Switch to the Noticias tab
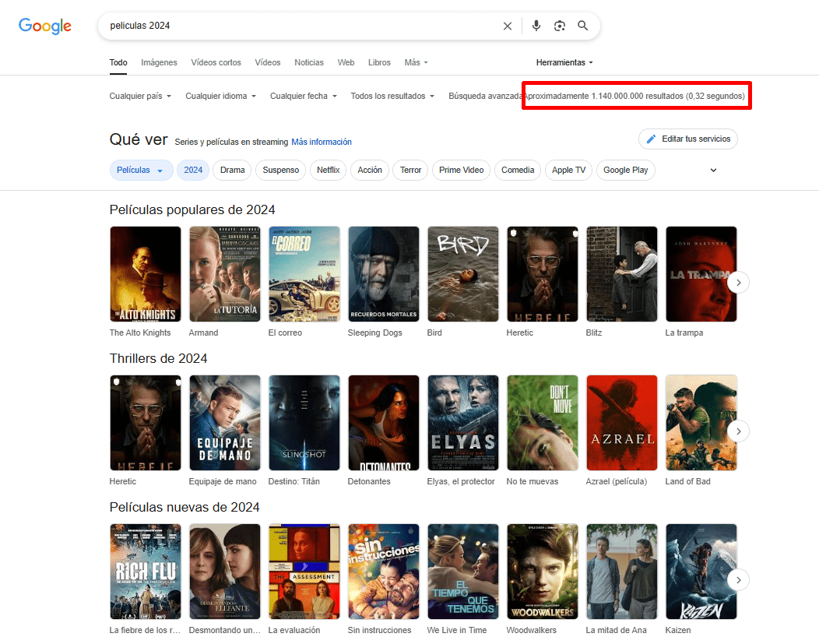Screen dimensions: 819x644 309,62
